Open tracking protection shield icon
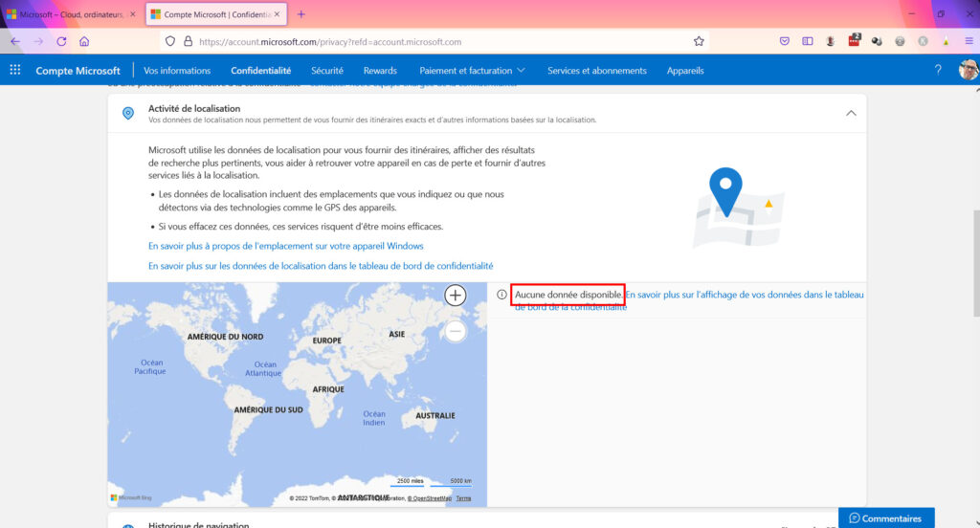 pos(170,41)
